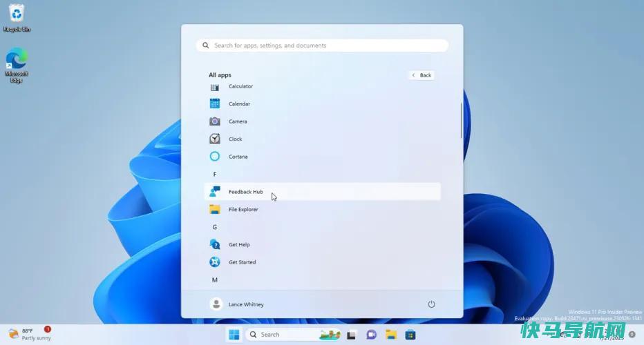Click the letter F section header
Image resolution: width=644 pixels, height=345 pixels.
[x=215, y=174]
